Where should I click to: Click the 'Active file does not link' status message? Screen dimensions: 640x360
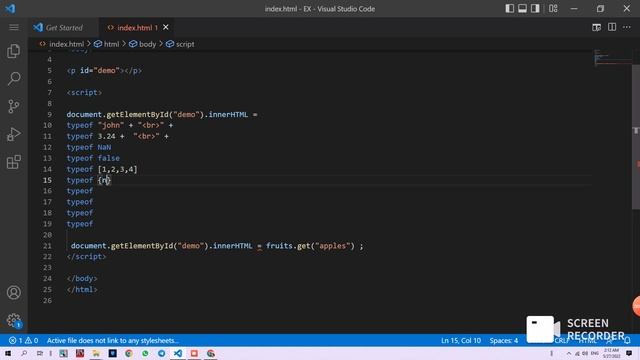point(113,340)
